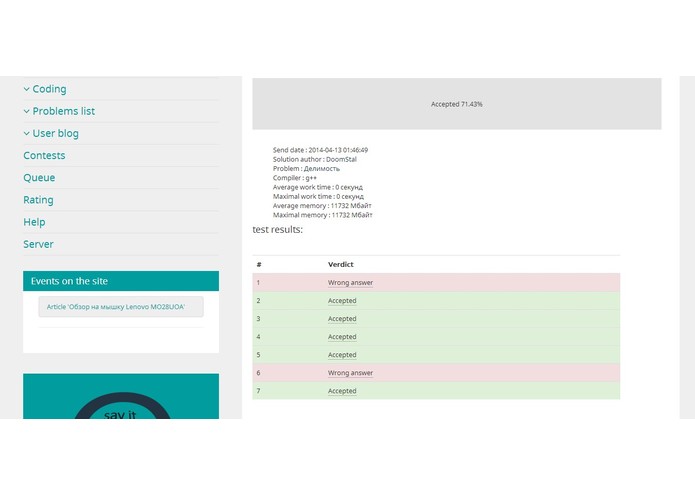Click the Events on the site header

[x=121, y=281]
